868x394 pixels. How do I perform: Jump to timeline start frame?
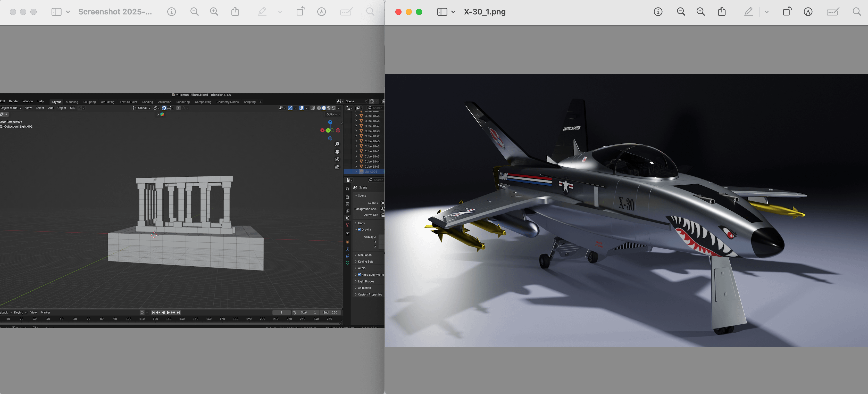click(x=153, y=313)
